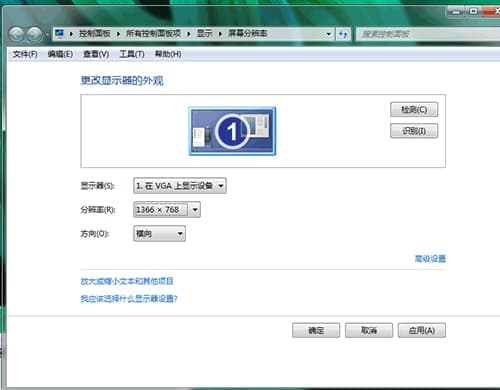
Task: Select the monitor 1 display thumbnail
Action: point(232,131)
